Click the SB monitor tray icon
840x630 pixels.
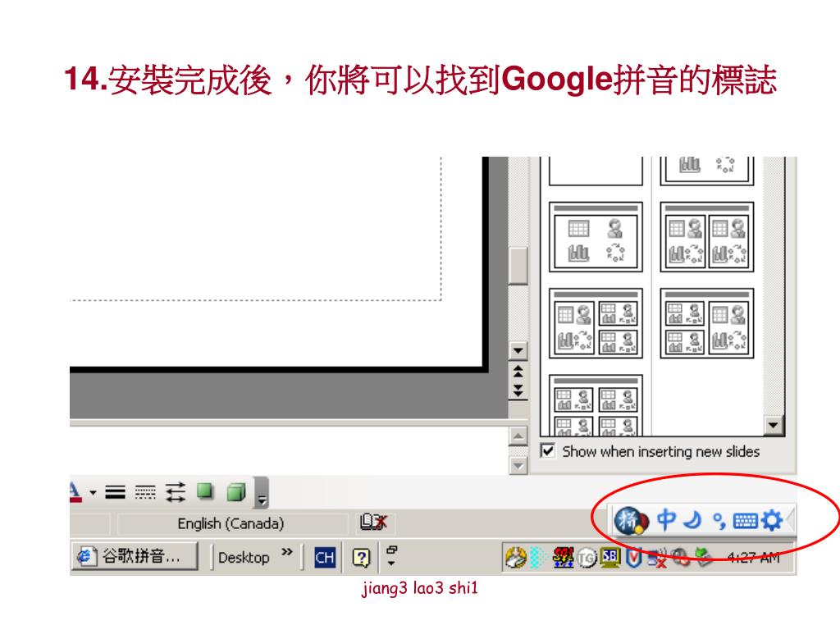pos(609,558)
